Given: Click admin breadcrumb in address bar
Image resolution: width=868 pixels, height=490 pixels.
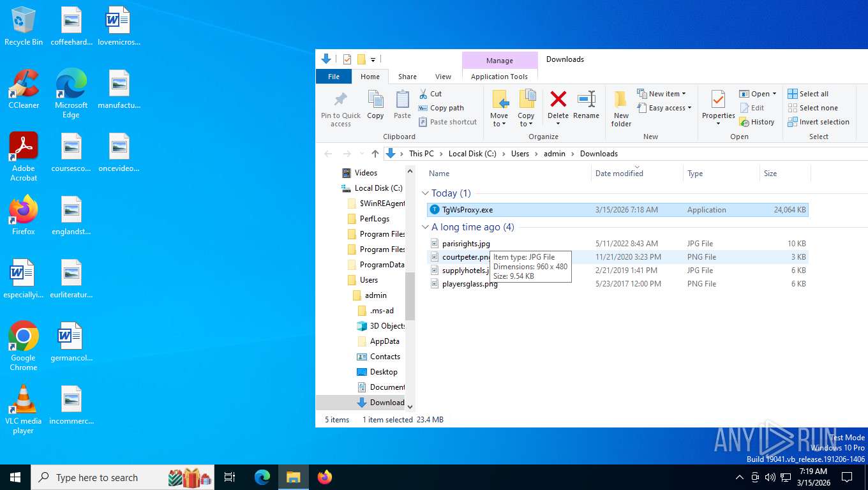Looking at the screenshot, I should tap(555, 154).
